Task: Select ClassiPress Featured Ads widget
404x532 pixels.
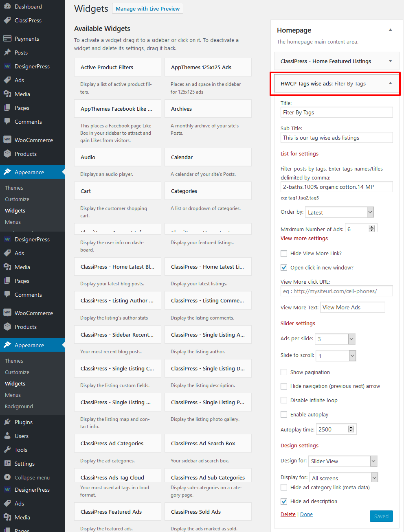Action: tap(118, 512)
